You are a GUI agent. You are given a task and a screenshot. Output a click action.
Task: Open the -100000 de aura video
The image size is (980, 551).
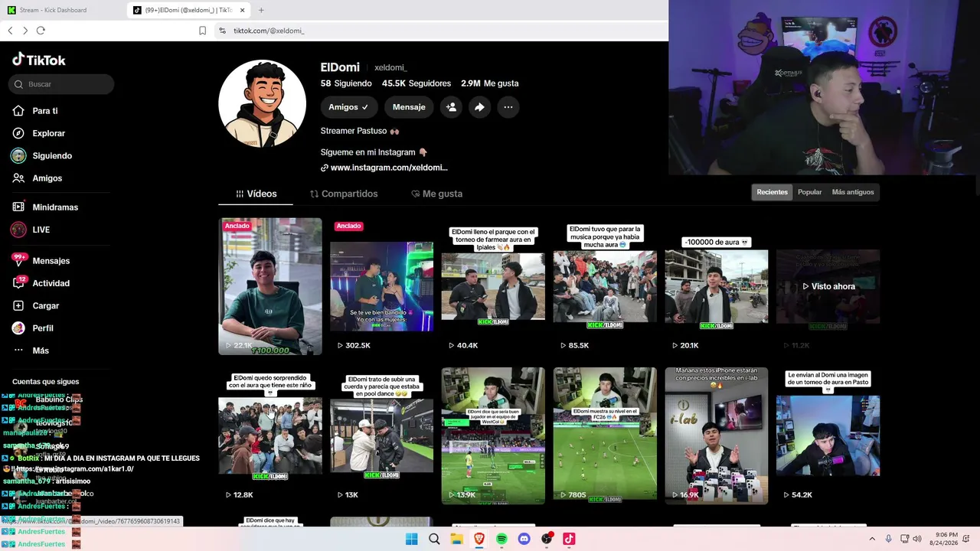point(716,286)
